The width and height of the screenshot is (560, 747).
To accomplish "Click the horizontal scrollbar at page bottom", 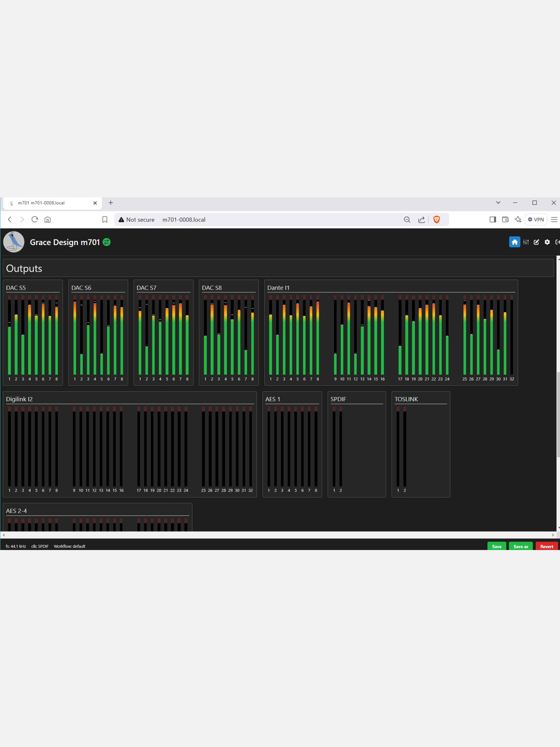I will (x=278, y=535).
